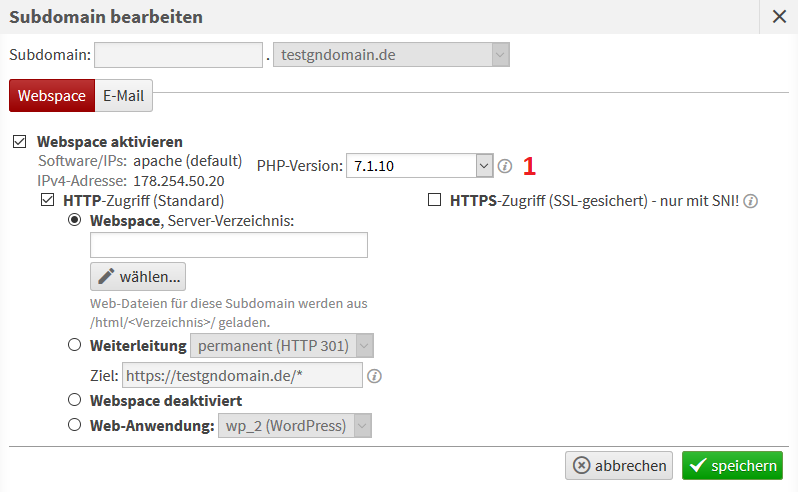The height and width of the screenshot is (492, 798).
Task: Expand the permanent (HTTP 301) dropdown
Action: 282,347
